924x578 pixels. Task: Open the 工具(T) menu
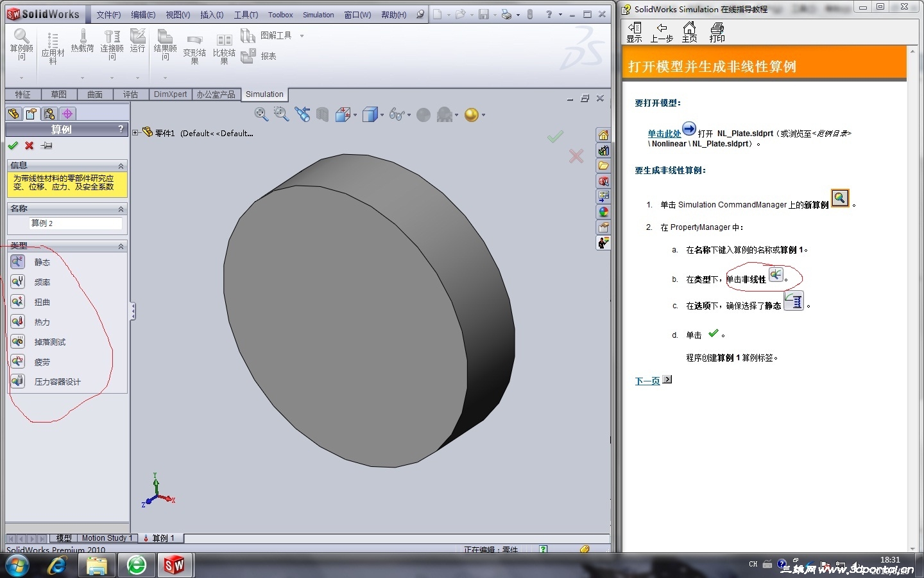tap(246, 15)
